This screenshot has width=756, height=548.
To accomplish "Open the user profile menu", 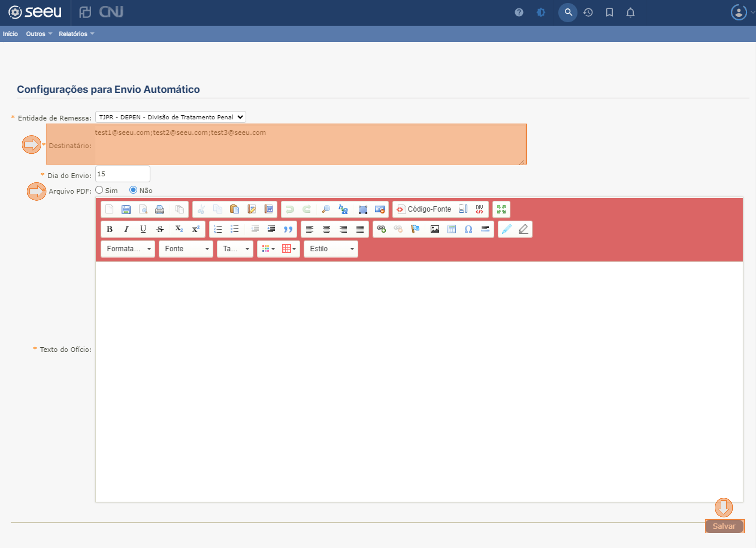I will [739, 12].
